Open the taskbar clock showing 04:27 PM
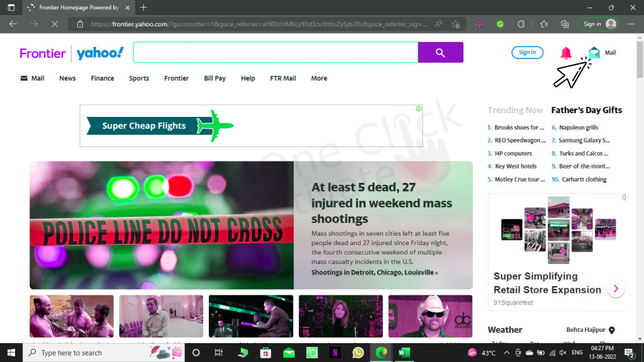This screenshot has height=362, width=644. click(602, 353)
